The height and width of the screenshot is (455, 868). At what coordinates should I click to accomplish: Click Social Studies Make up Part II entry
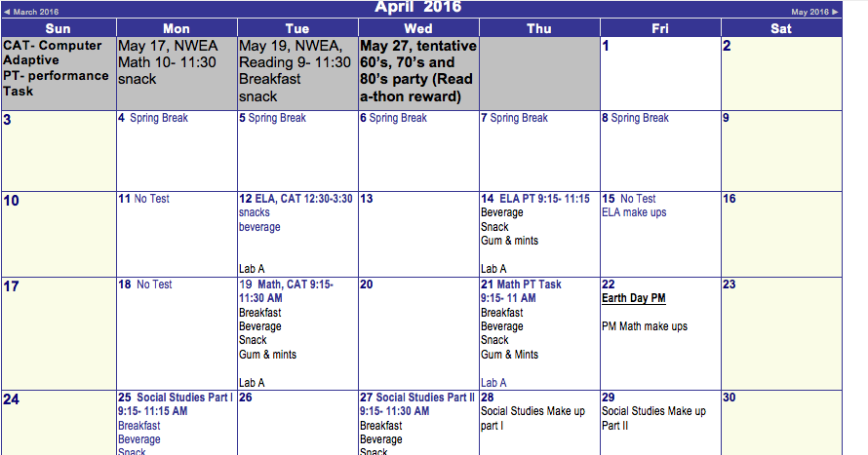(653, 418)
